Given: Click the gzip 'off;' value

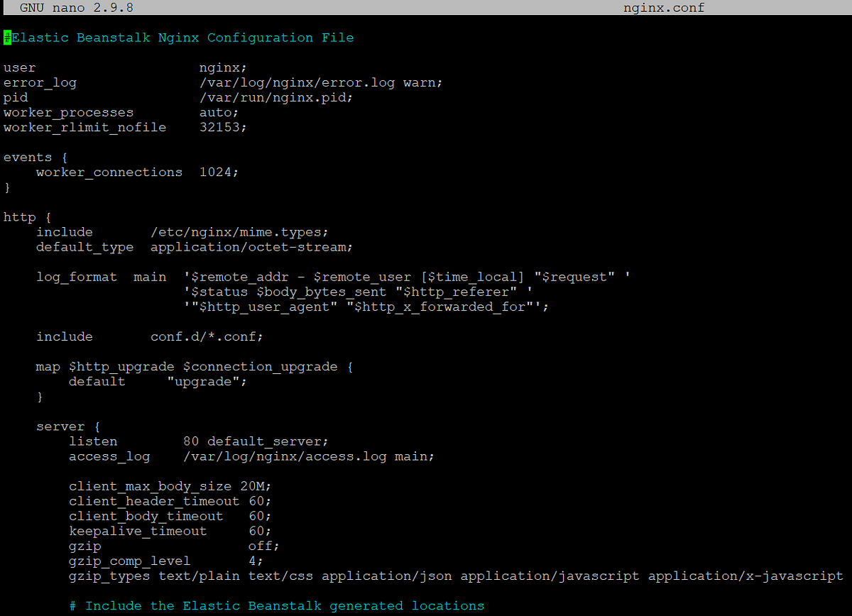Looking at the screenshot, I should point(263,546).
